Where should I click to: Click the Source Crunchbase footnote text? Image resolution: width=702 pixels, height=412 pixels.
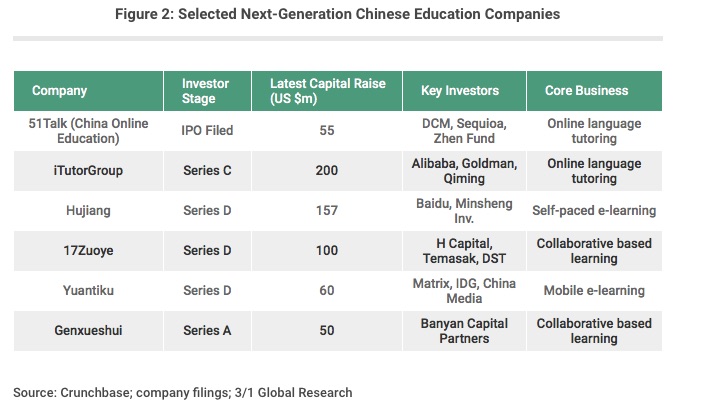(183, 392)
